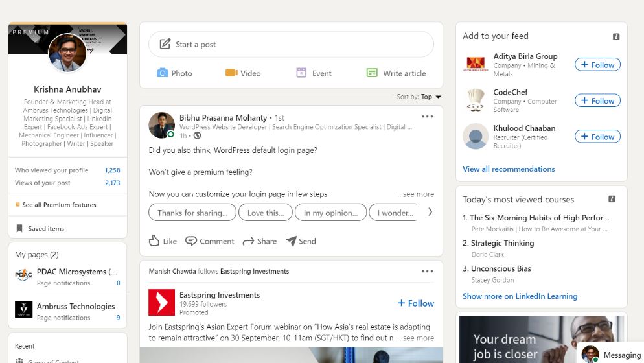Expand Bibhu's post with see more
The image size is (644, 363).
[416, 194]
